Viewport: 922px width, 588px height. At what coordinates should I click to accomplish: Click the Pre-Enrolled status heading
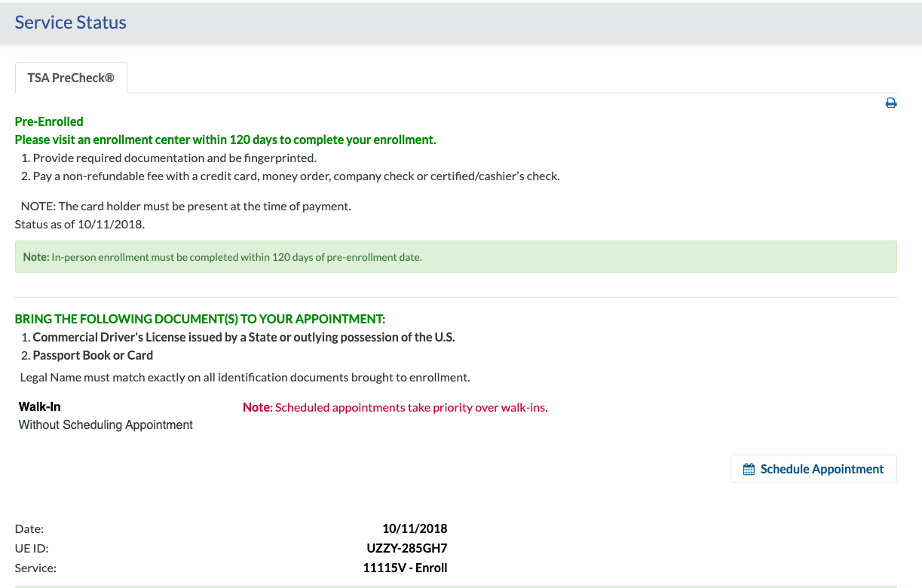49,121
